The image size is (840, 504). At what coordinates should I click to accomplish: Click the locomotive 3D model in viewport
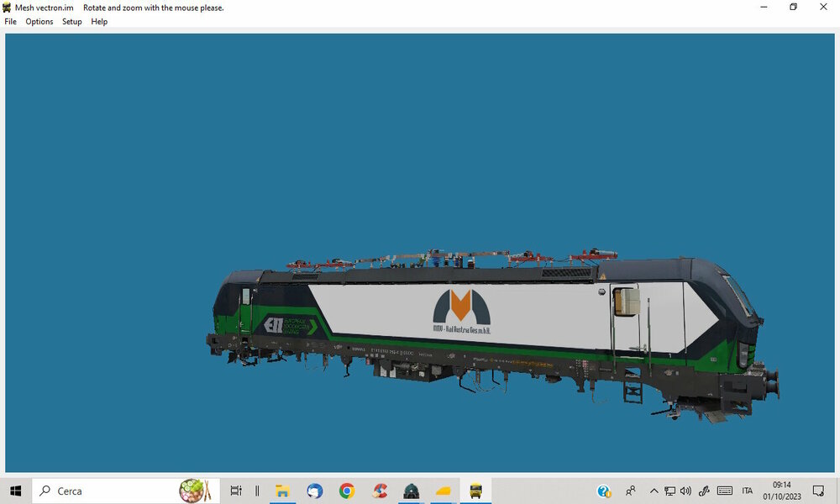(491, 335)
